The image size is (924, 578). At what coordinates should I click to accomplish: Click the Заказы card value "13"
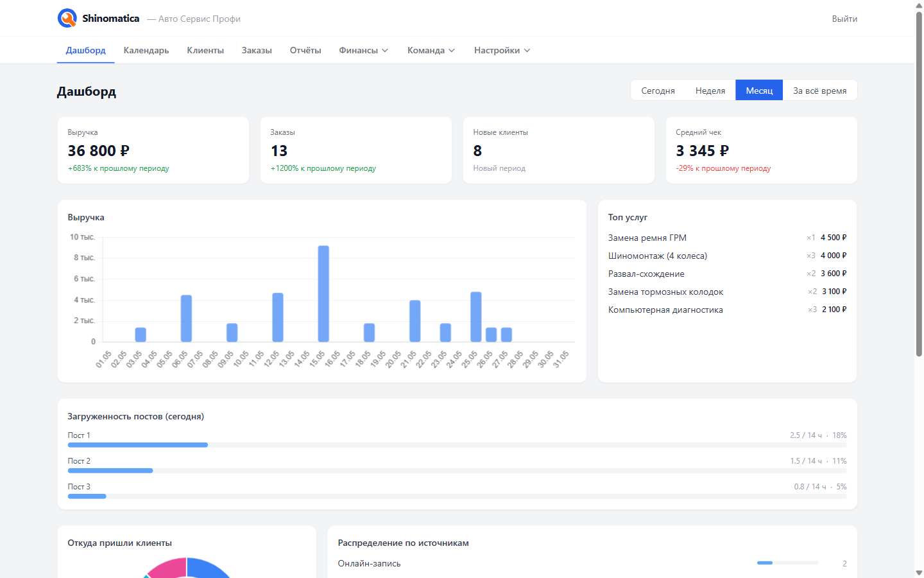click(x=279, y=151)
